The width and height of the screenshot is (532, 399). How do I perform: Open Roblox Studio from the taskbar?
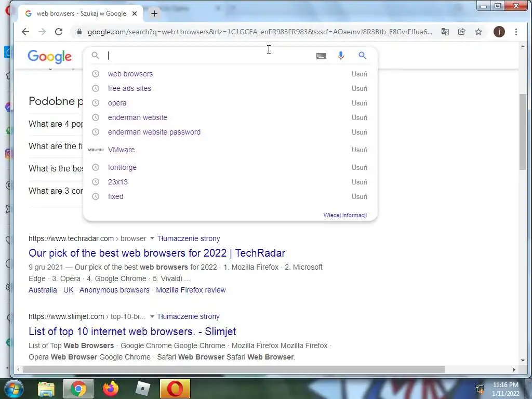coord(143,389)
